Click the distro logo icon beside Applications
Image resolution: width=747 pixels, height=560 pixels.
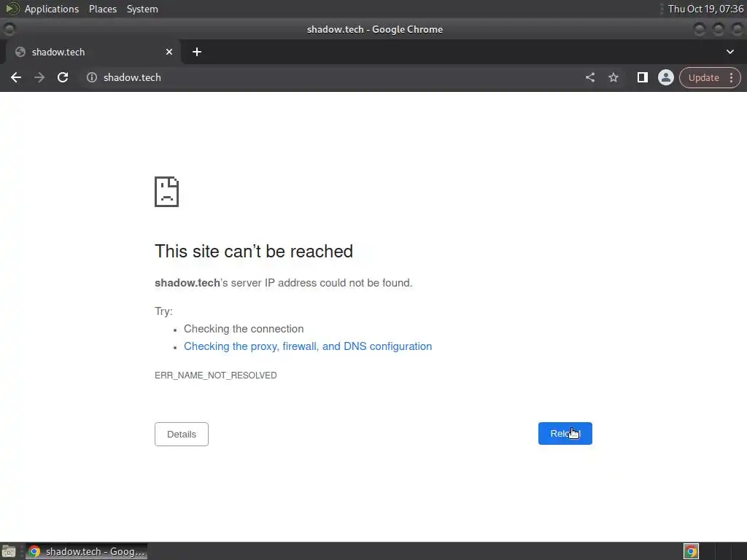click(12, 9)
